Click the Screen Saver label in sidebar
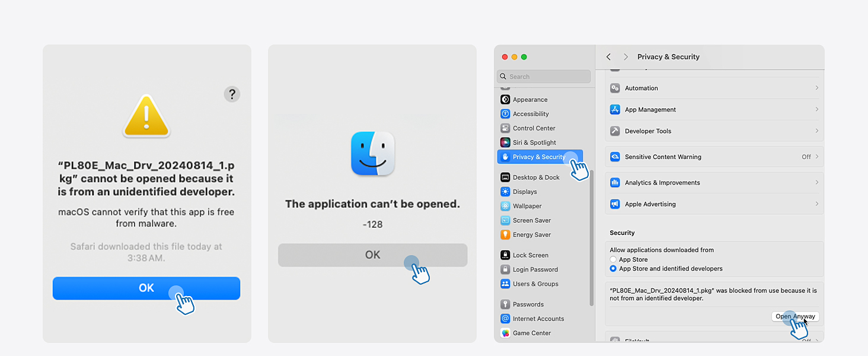The image size is (868, 356). click(x=532, y=220)
